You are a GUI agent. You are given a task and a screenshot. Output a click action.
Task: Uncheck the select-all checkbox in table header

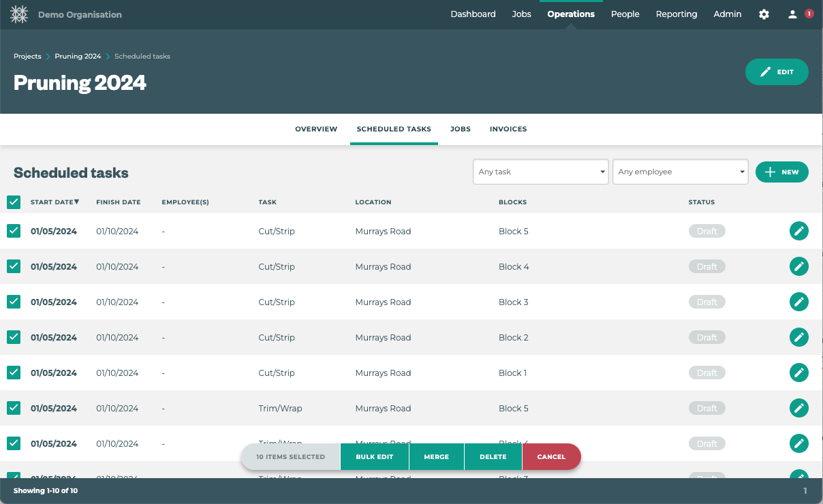pos(14,202)
